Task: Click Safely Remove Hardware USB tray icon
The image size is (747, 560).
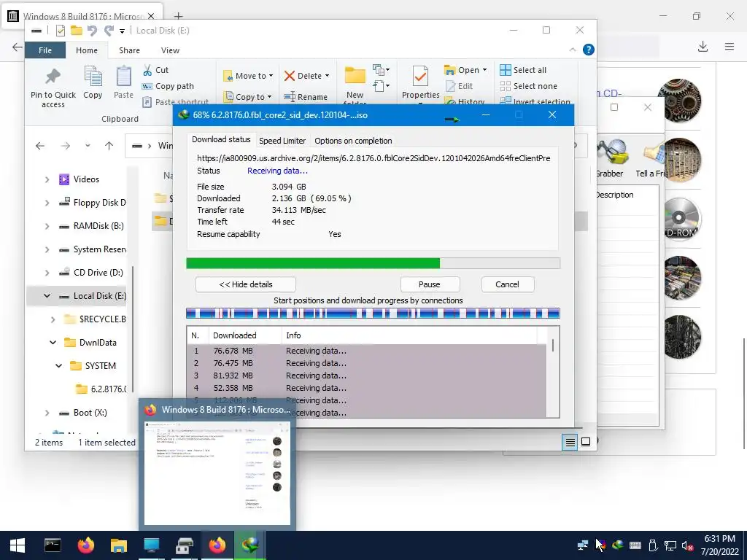Action: coord(653,545)
